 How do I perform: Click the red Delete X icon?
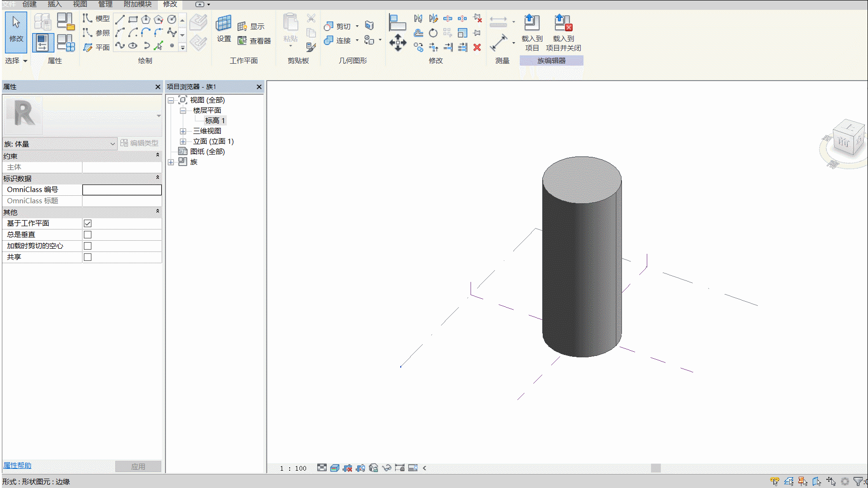477,47
